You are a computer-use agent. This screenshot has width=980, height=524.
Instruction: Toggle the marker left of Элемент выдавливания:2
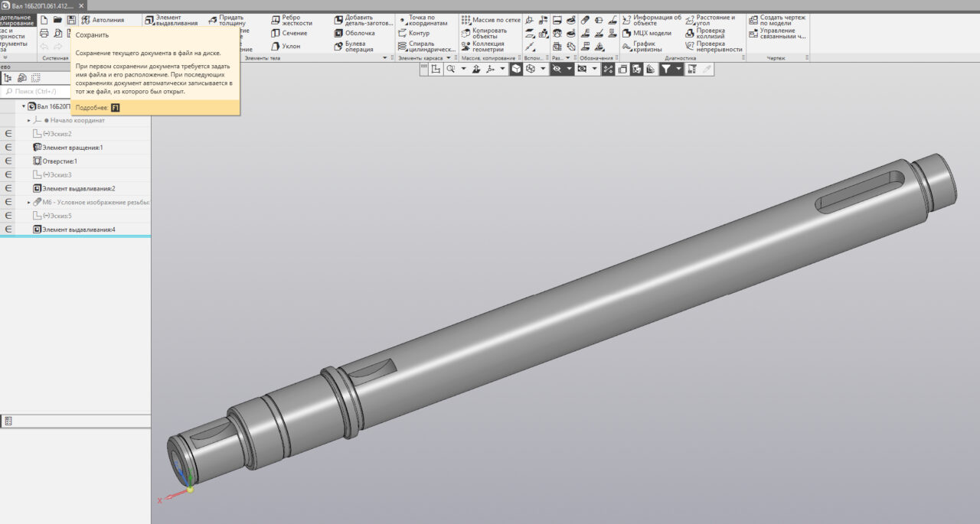point(9,188)
